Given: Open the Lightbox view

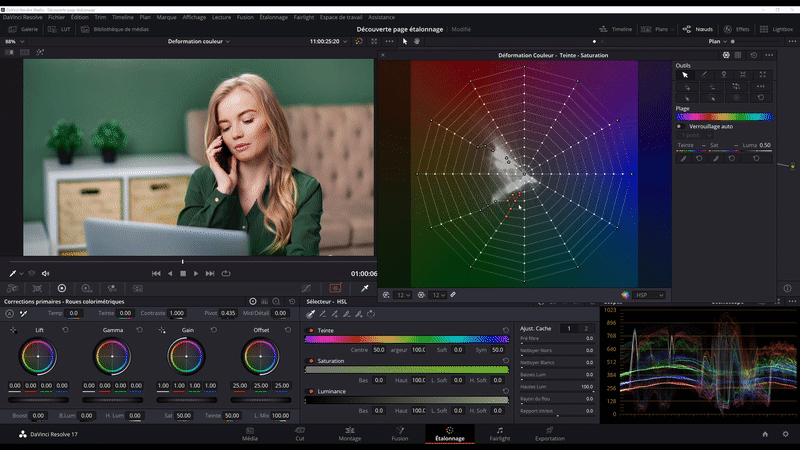Looking at the screenshot, I should (776, 30).
